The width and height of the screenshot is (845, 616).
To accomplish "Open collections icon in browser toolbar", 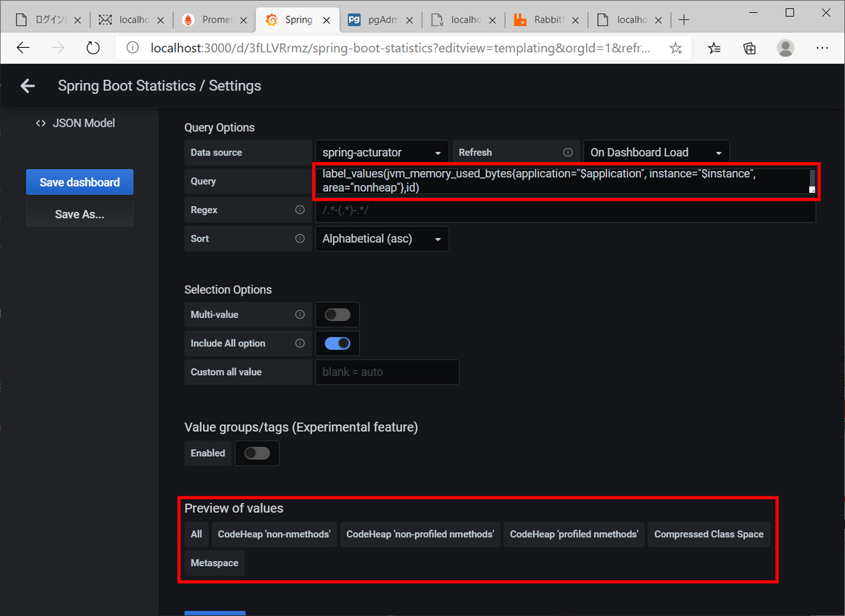I will coord(750,48).
